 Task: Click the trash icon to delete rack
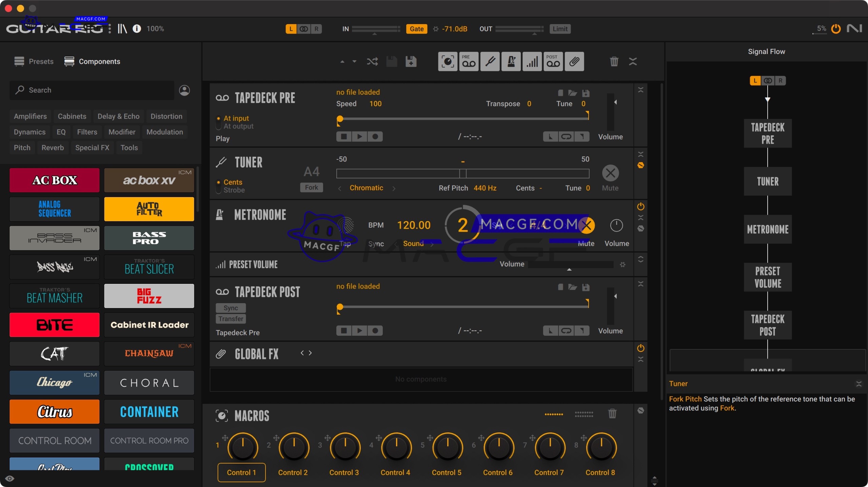[x=614, y=61]
